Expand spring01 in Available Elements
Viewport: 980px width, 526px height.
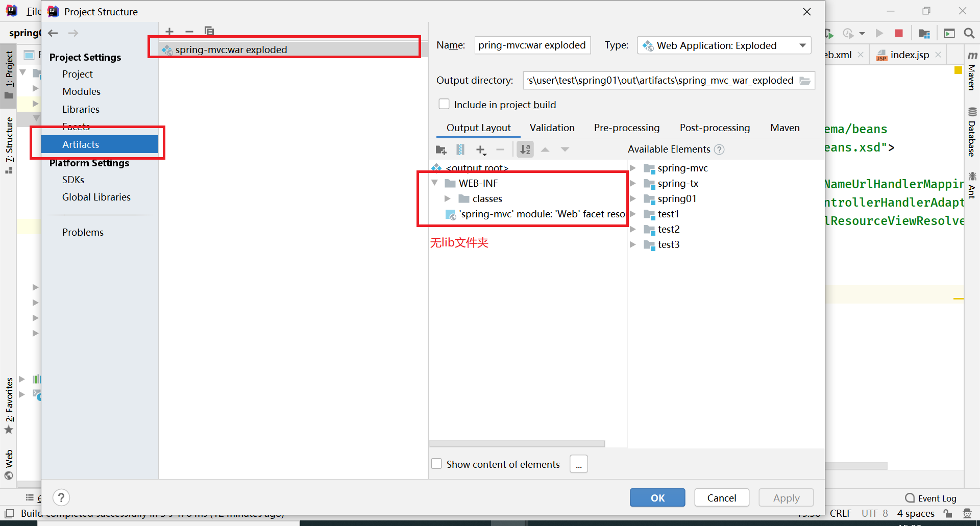click(x=633, y=198)
